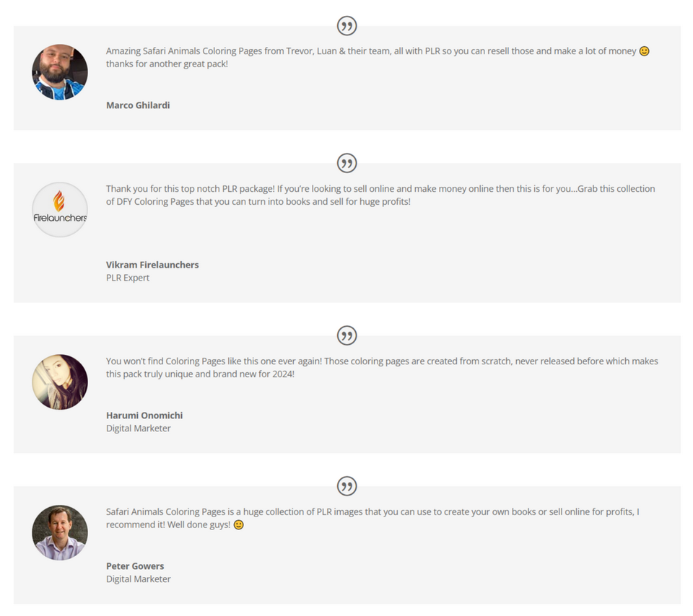This screenshot has height=616, width=693.
Task: Open Peter Gowers' profile photo
Action: click(60, 532)
